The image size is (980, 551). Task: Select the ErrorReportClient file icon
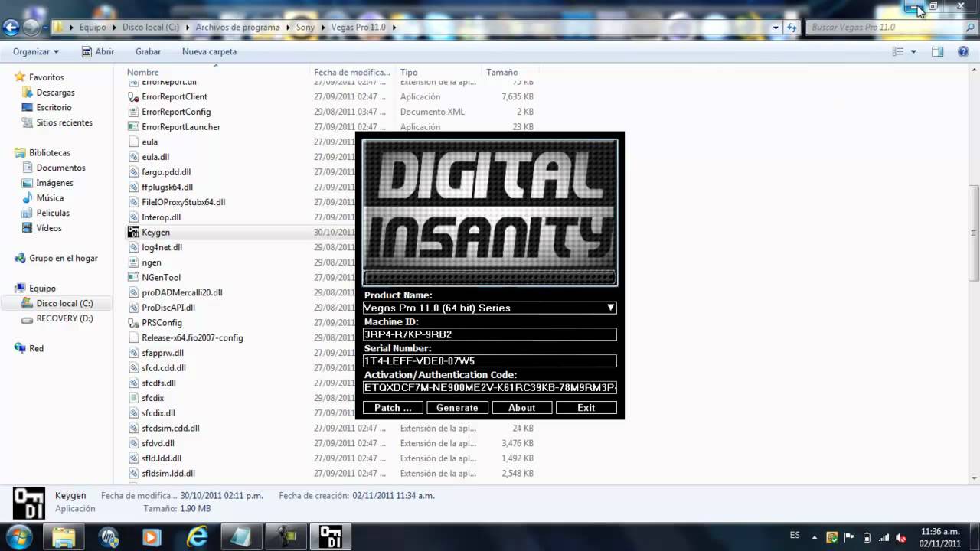[x=133, y=97]
